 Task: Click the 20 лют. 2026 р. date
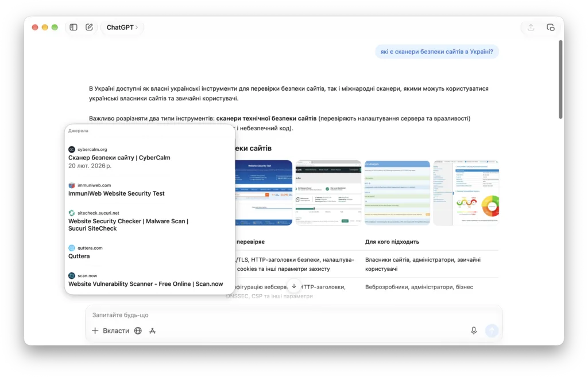90,166
